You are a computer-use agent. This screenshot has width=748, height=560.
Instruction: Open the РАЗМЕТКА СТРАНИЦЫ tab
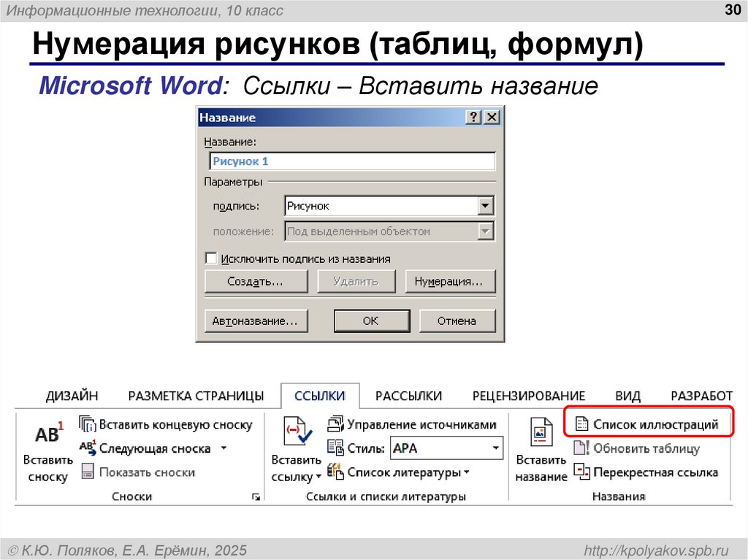pos(196,396)
